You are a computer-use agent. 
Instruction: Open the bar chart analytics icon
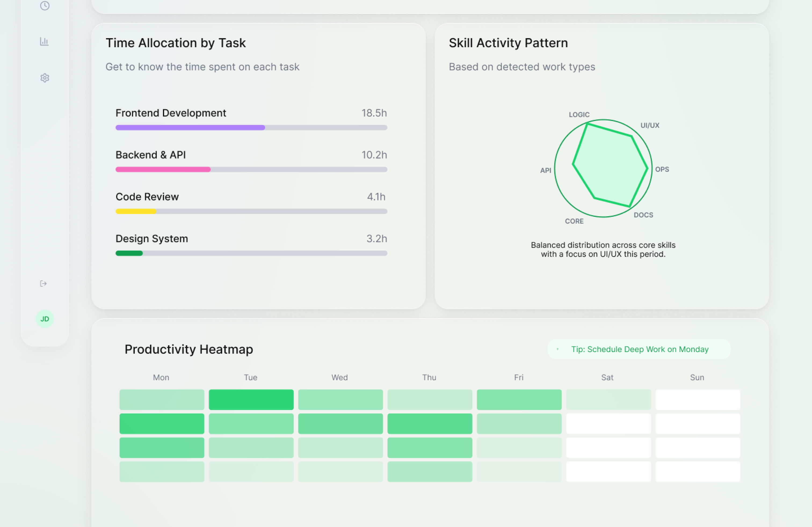(x=44, y=42)
